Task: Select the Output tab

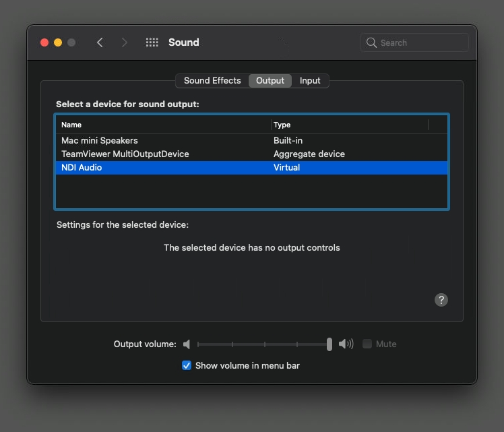Action: 270,81
